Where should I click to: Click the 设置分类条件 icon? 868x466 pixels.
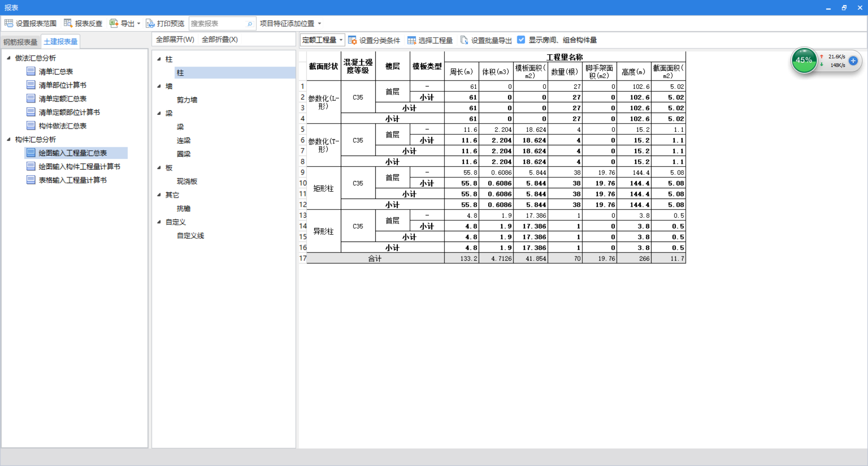pyautogui.click(x=352, y=40)
